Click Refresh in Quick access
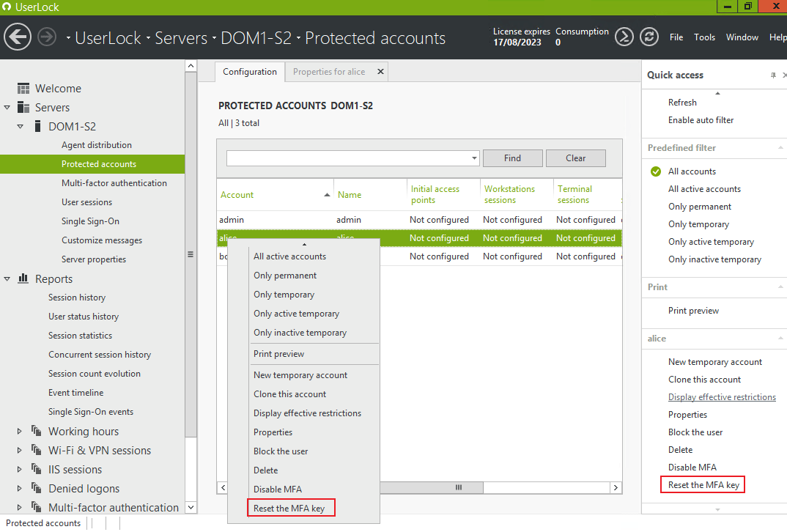Image resolution: width=787 pixels, height=532 pixels. 682,103
